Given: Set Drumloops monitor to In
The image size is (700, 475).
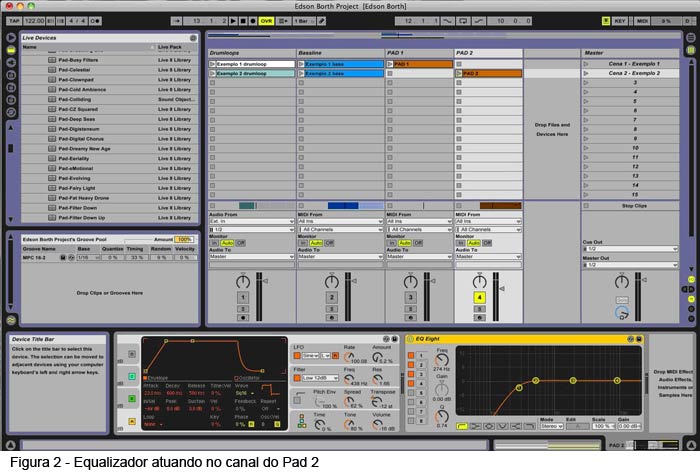Looking at the screenshot, I should coord(214,243).
